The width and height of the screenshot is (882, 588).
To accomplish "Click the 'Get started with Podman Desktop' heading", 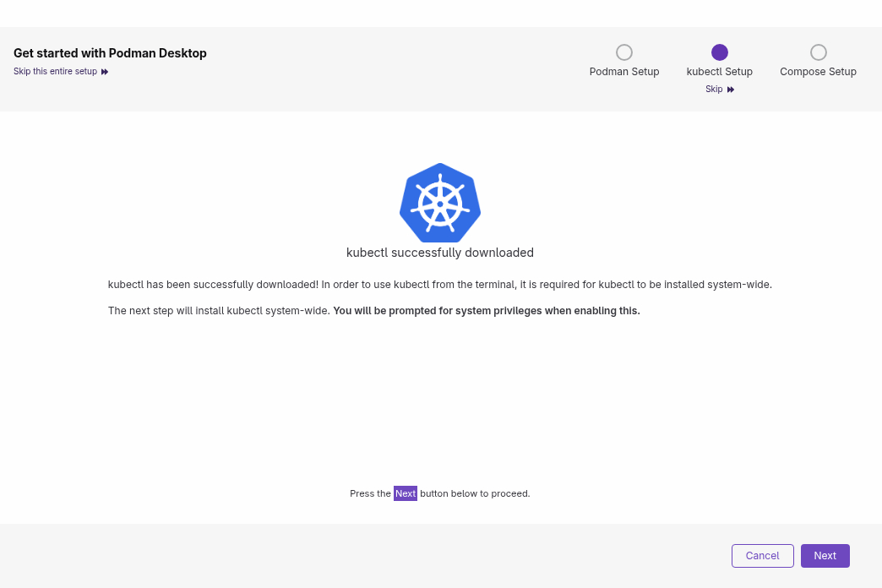I will tap(110, 53).
